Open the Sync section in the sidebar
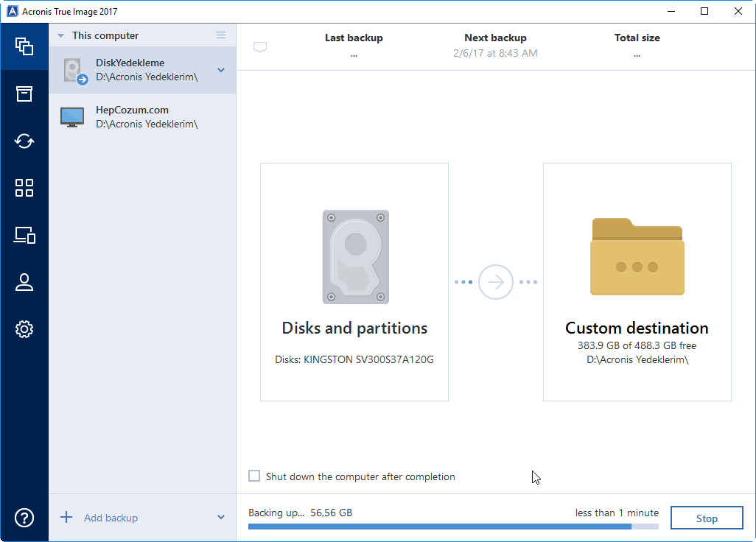The image size is (756, 542). point(24,141)
